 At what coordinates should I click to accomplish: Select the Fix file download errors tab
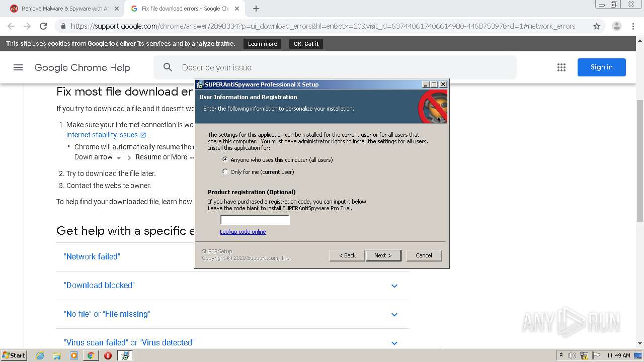(185, 9)
